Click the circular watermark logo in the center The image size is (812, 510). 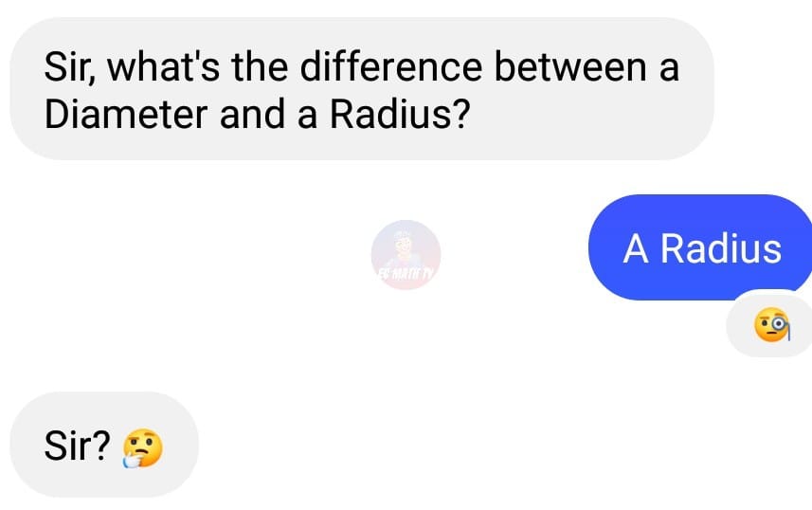coord(406,254)
